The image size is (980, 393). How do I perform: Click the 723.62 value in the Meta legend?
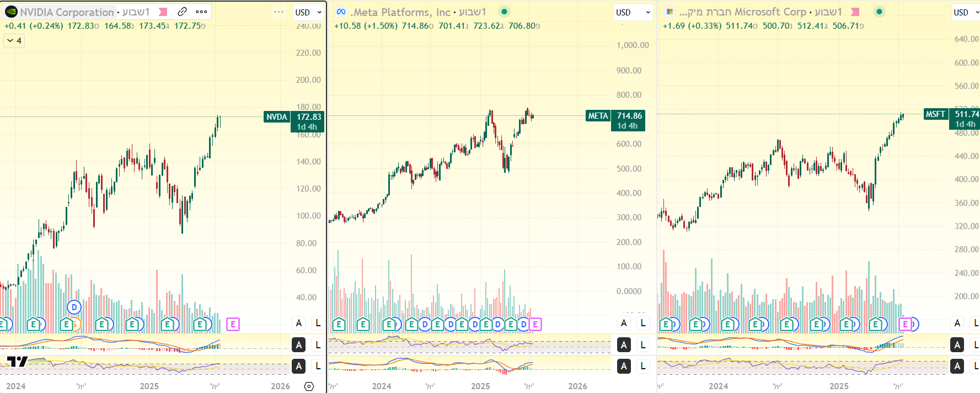pos(486,26)
